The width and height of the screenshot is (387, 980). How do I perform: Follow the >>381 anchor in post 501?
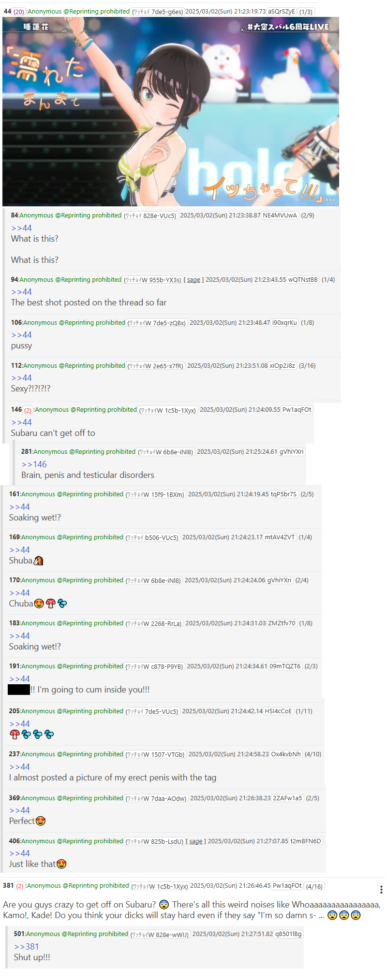[27, 947]
